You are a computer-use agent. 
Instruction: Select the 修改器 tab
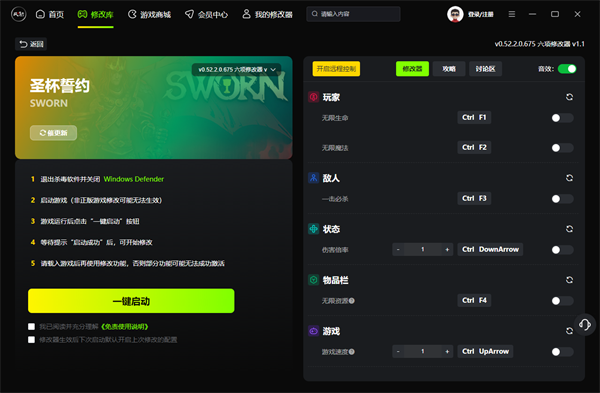(x=412, y=69)
